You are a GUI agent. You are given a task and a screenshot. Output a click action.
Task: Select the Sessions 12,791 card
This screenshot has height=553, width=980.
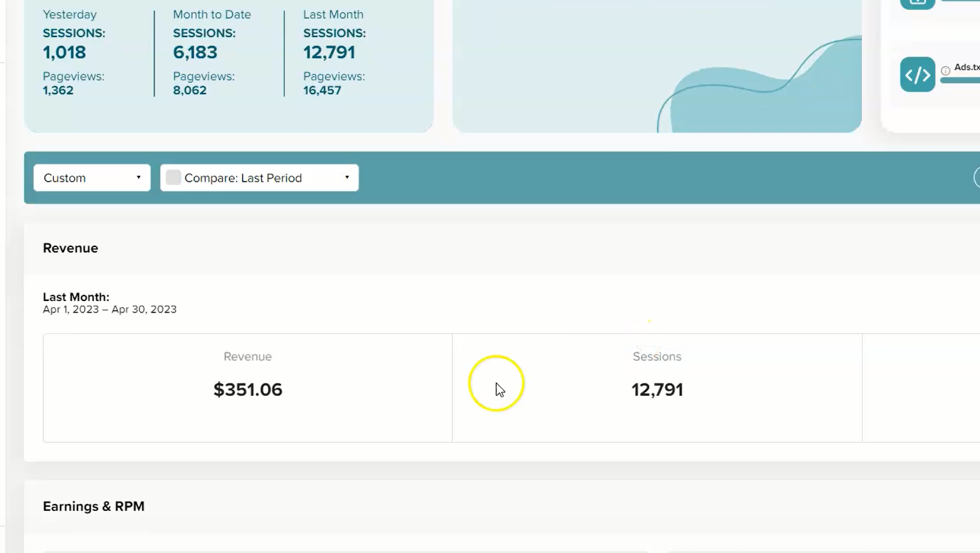[x=657, y=388]
